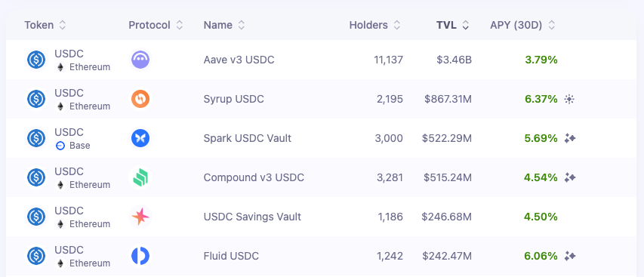Click the sparkle icon beside 4.54% APY

[x=570, y=177]
